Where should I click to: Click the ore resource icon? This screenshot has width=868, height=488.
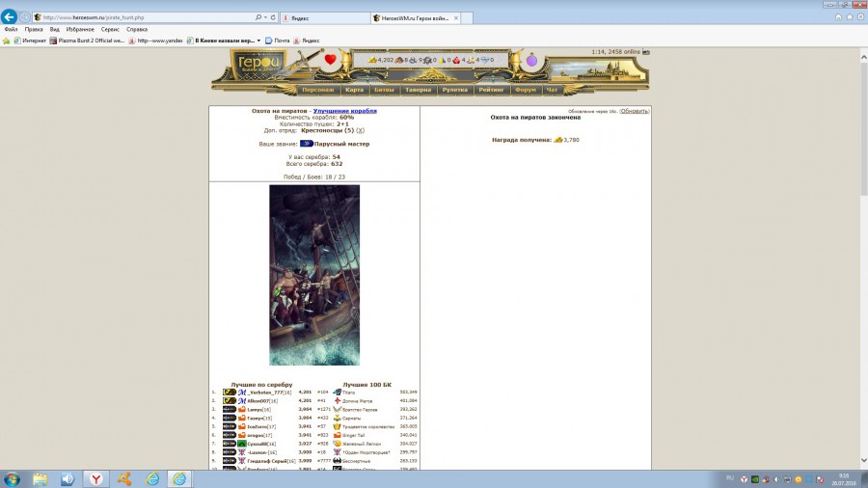pyautogui.click(x=413, y=60)
